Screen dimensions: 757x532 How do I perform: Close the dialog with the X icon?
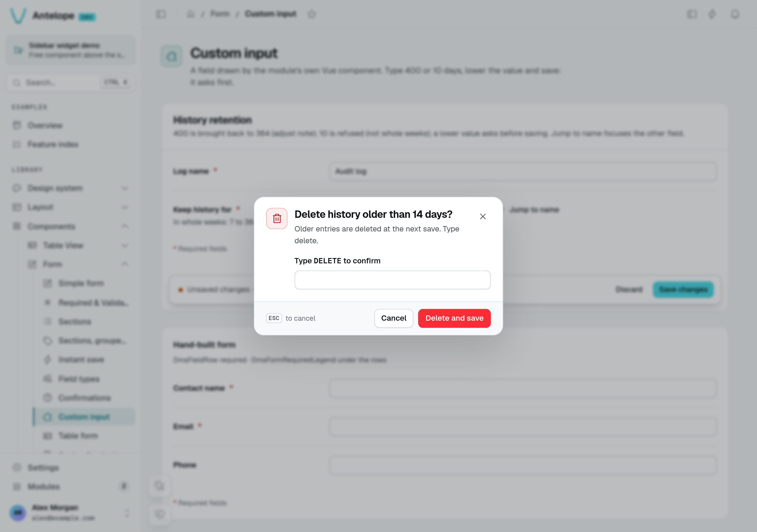[483, 217]
